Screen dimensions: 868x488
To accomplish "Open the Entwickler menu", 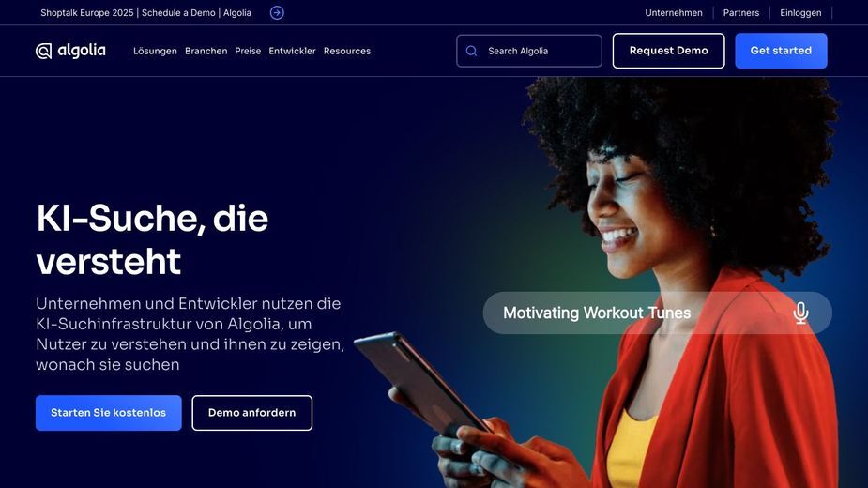I will 292,51.
